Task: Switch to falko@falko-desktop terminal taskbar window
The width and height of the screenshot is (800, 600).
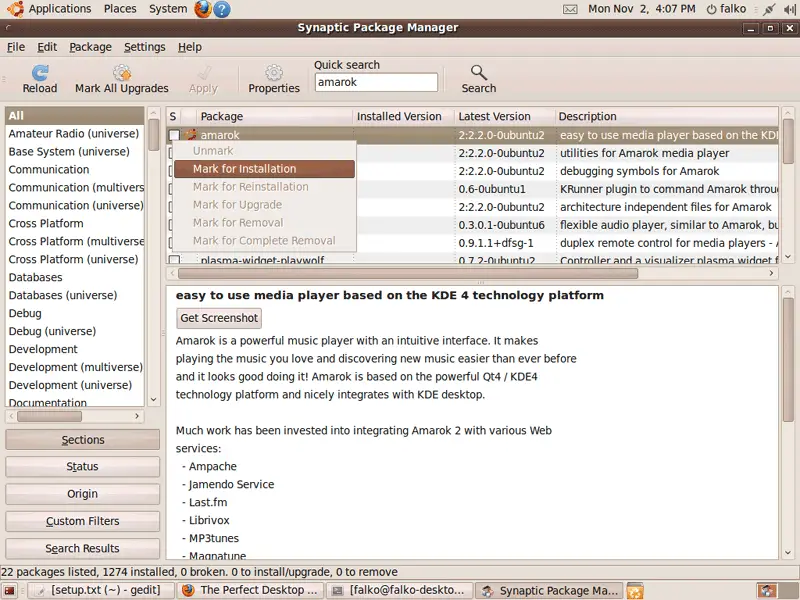Action: [x=400, y=591]
